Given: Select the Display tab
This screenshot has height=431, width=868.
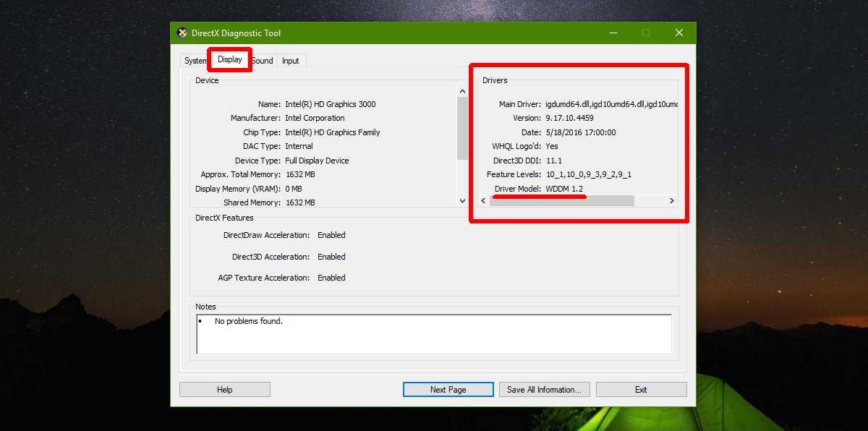Looking at the screenshot, I should (x=230, y=59).
